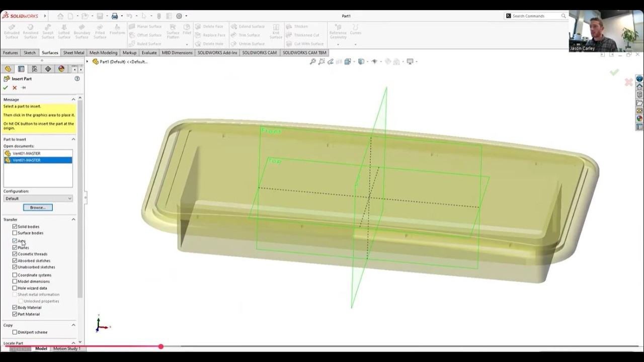Open the Motion Study 1 tab
Image resolution: width=644 pixels, height=362 pixels.
tap(66, 348)
